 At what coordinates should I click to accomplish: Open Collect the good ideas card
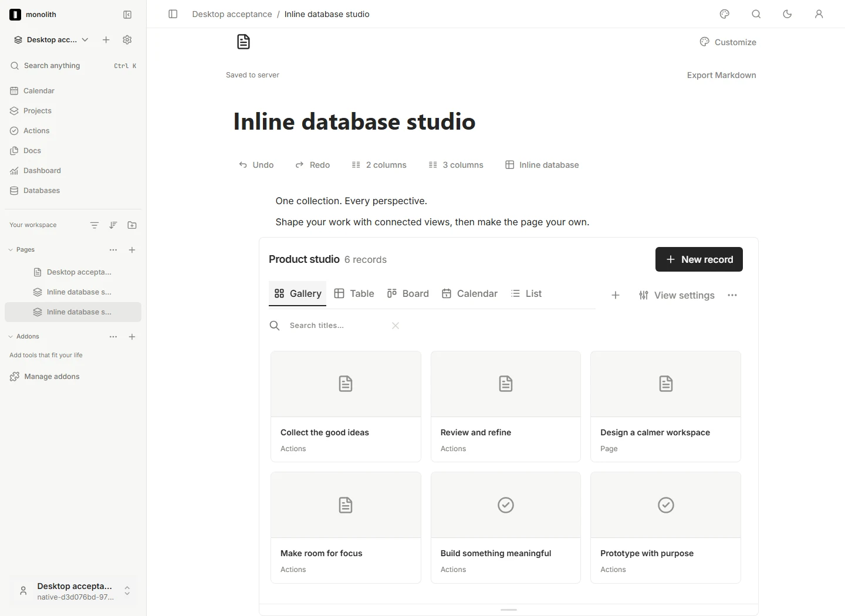346,407
